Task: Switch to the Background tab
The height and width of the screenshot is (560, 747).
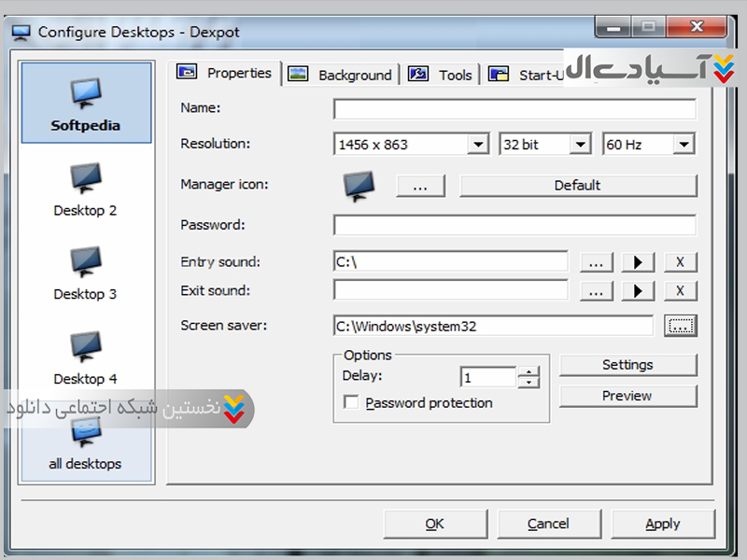Action: pos(342,75)
